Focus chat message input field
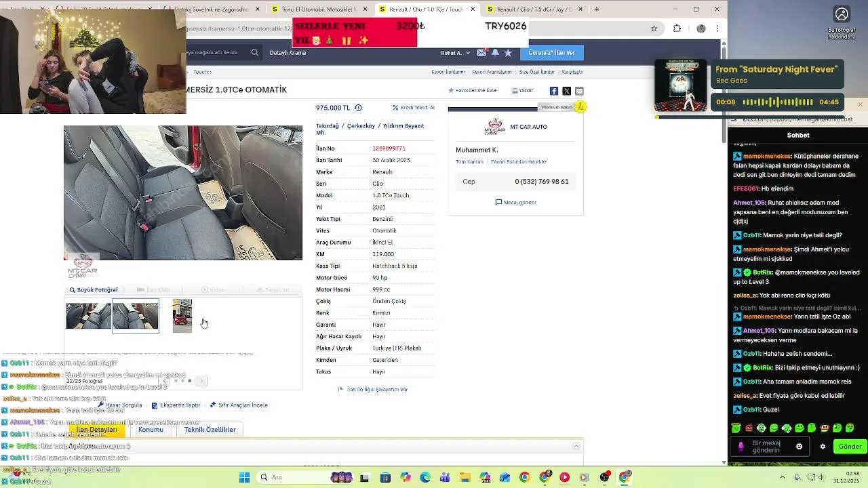Image resolution: width=868 pixels, height=488 pixels. [x=771, y=447]
